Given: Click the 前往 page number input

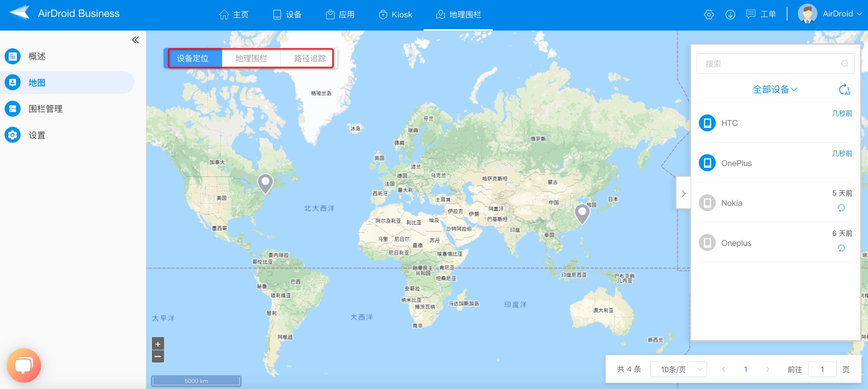Looking at the screenshot, I should [822, 369].
